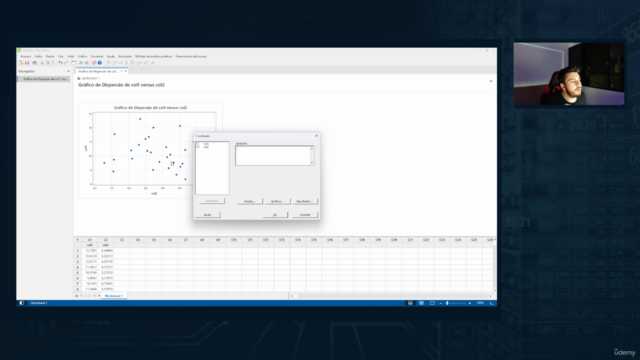The height and width of the screenshot is (360, 640).
Task: Click inside the Variáveis input box
Action: [x=273, y=156]
